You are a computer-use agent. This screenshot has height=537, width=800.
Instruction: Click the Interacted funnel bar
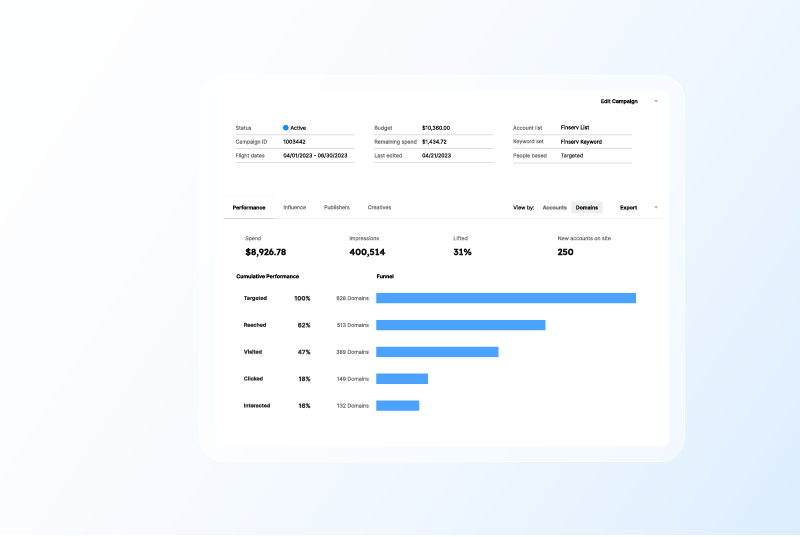coord(397,405)
